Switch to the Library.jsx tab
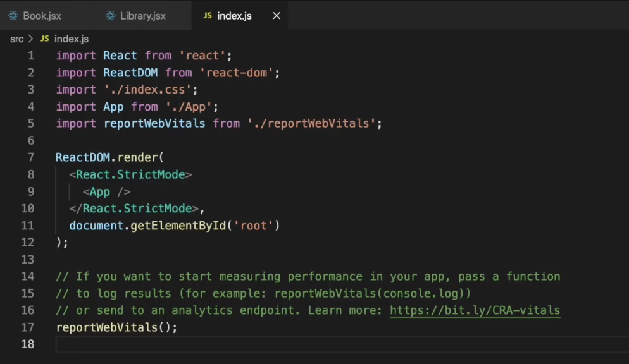 click(x=142, y=16)
